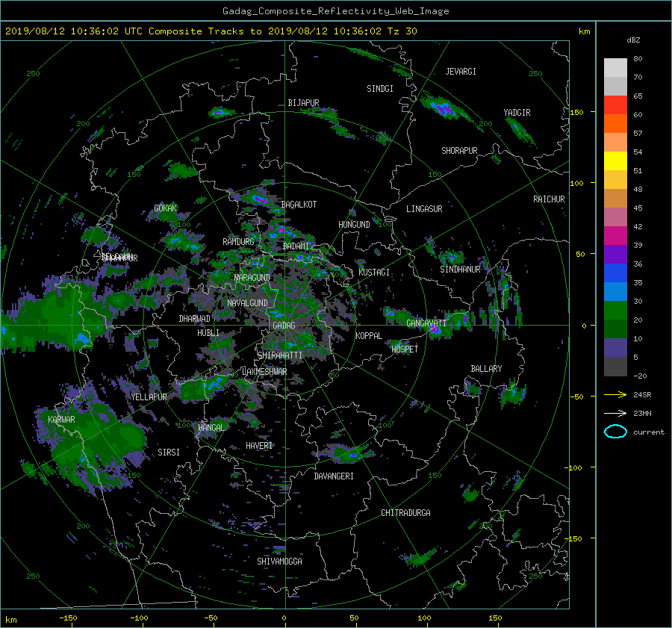Click the YELLAPUR city label

coord(149,397)
